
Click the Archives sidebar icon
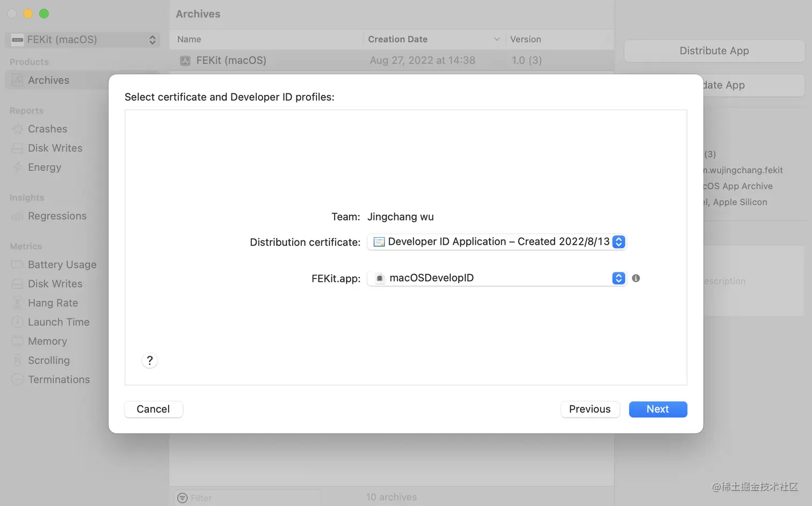pos(18,80)
